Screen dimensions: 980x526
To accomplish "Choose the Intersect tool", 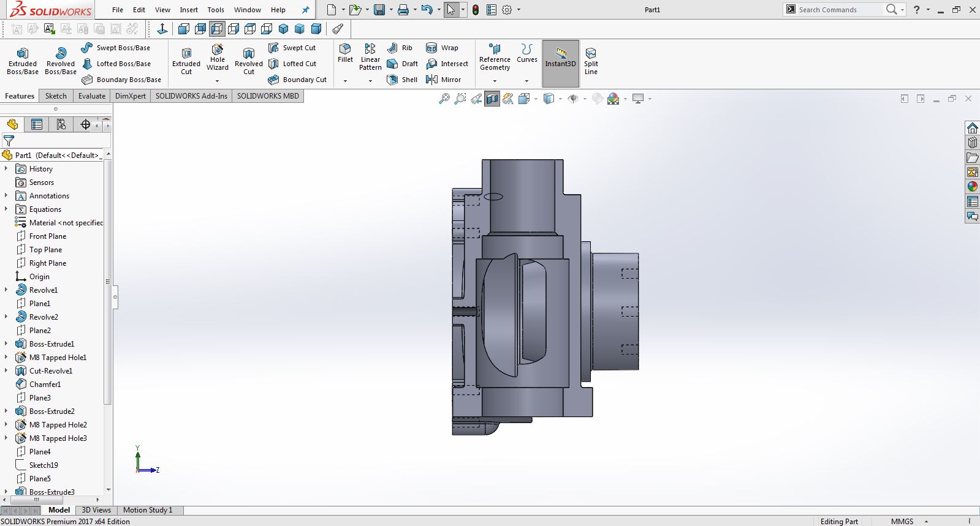I will coord(447,64).
